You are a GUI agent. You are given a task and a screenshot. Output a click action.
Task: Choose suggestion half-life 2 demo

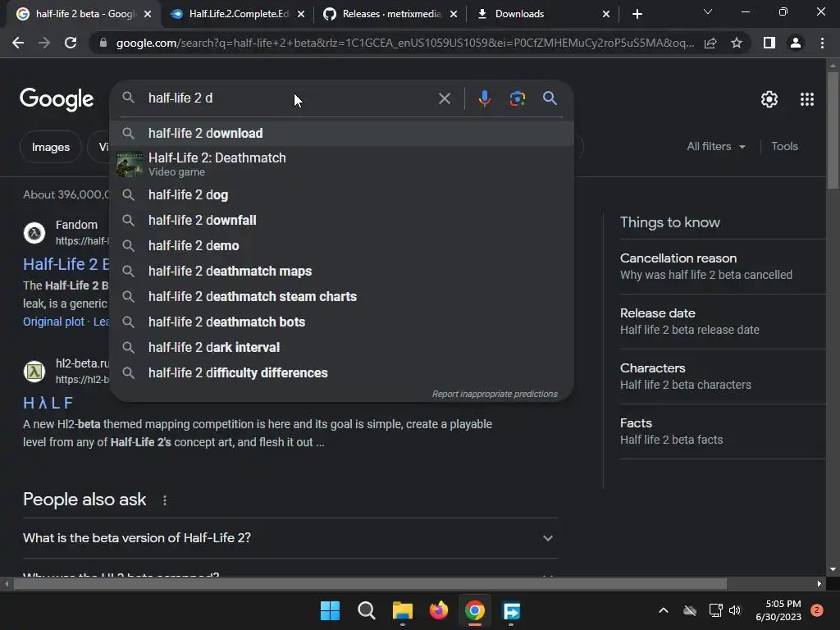tap(342, 245)
